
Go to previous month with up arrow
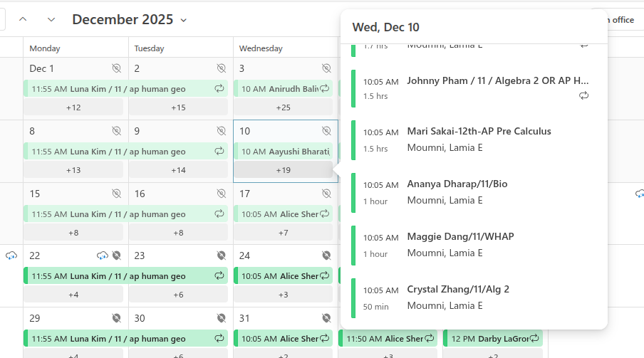pyautogui.click(x=23, y=19)
